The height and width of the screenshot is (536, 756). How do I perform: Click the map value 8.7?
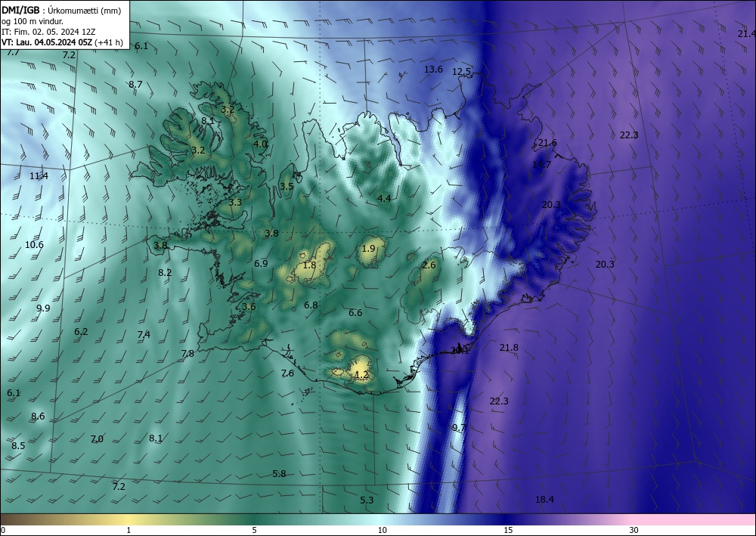pos(135,85)
